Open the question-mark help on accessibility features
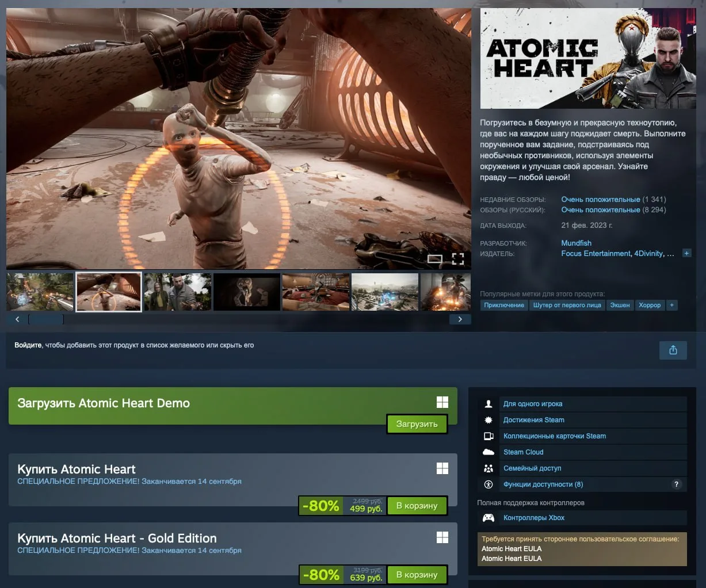 click(x=676, y=484)
